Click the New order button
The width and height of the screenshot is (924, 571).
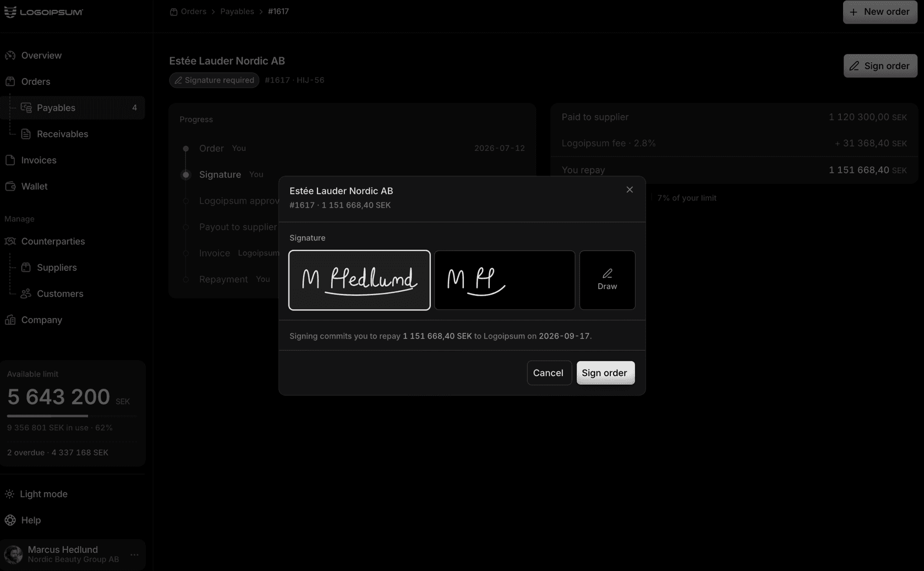tap(880, 12)
